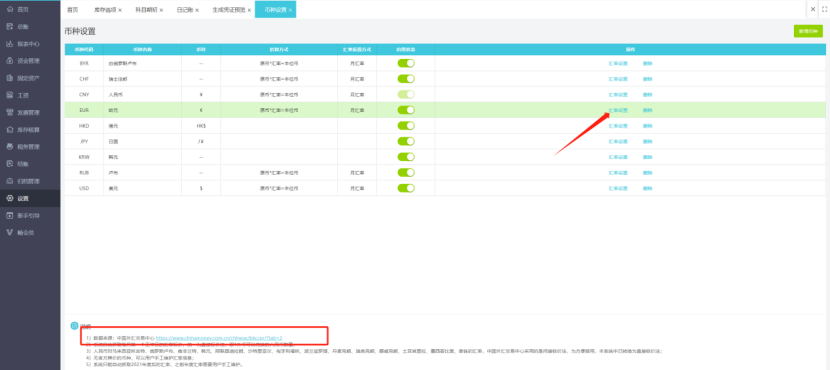Click green 新增币种 button

click(x=808, y=31)
